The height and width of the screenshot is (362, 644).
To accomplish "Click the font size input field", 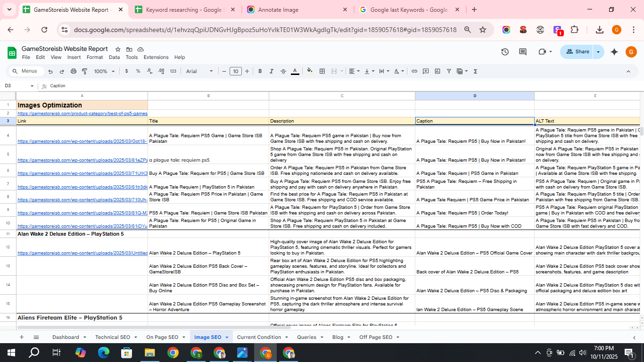I will point(235,71).
